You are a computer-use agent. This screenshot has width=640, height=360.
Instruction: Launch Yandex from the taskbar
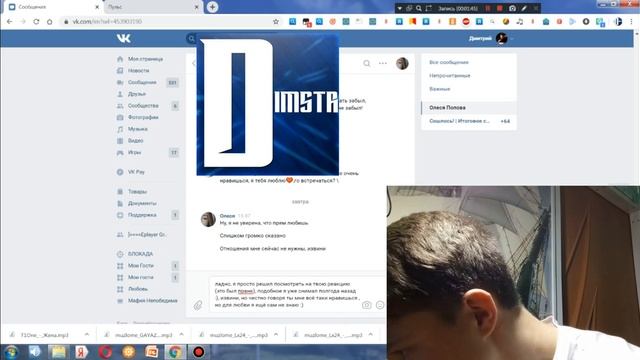point(81,352)
